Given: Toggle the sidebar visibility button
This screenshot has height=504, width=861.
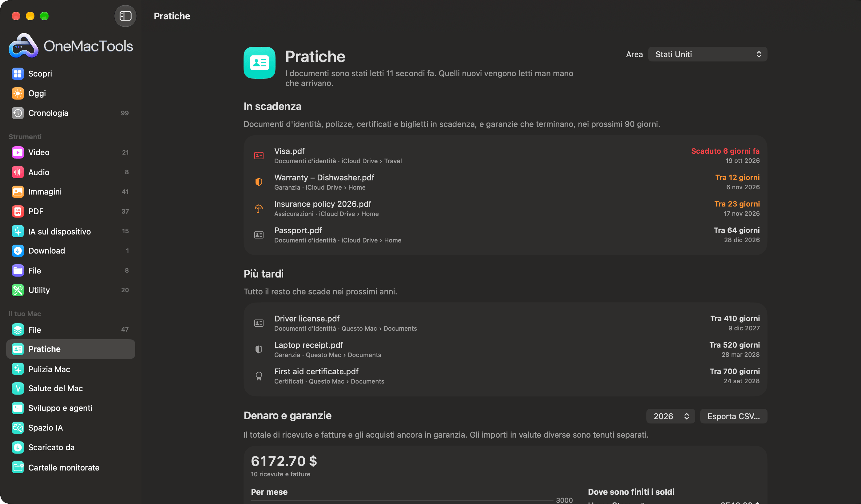Looking at the screenshot, I should [x=125, y=16].
